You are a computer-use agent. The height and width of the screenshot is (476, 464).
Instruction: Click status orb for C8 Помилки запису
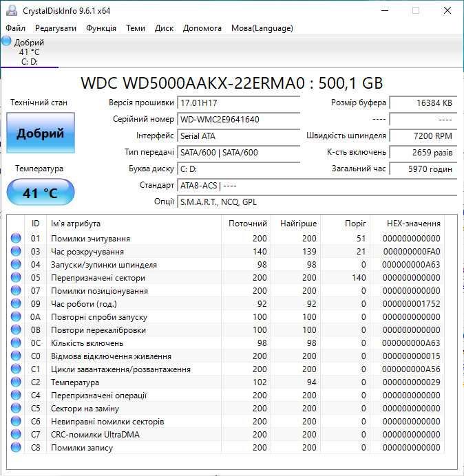pos(16,447)
